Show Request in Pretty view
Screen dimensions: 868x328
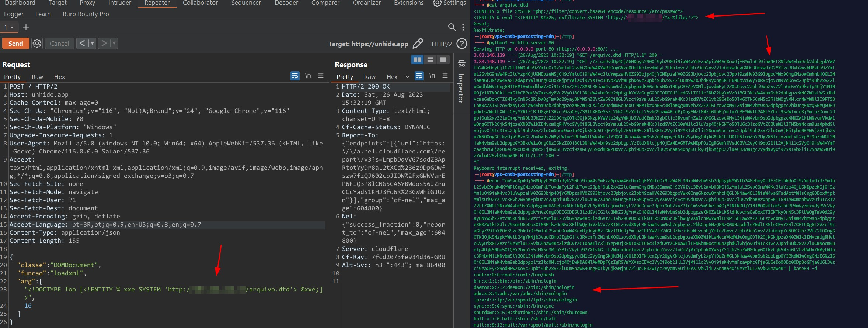coord(12,77)
